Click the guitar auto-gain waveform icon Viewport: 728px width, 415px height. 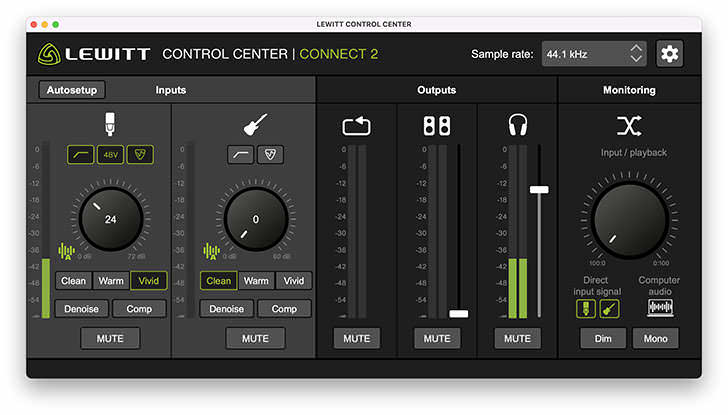tap(211, 251)
